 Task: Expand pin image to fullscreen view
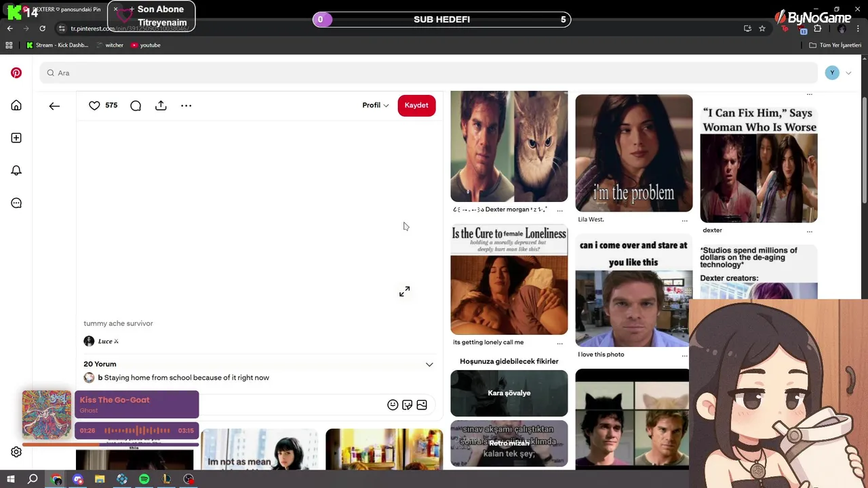pos(404,291)
